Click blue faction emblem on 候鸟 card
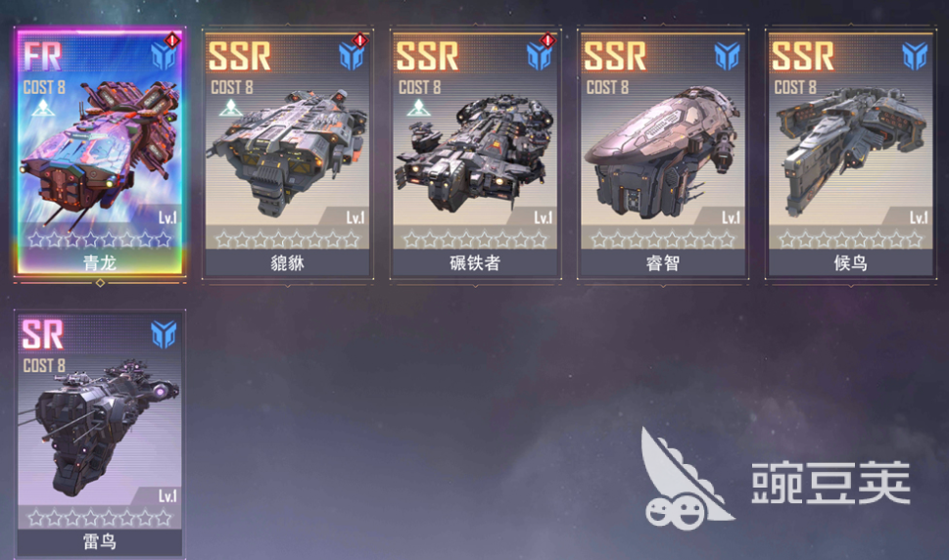Image resolution: width=949 pixels, height=560 pixels. click(915, 56)
